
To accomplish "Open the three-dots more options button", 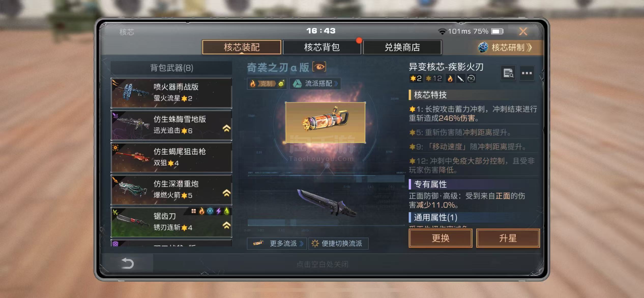I will pos(527,73).
